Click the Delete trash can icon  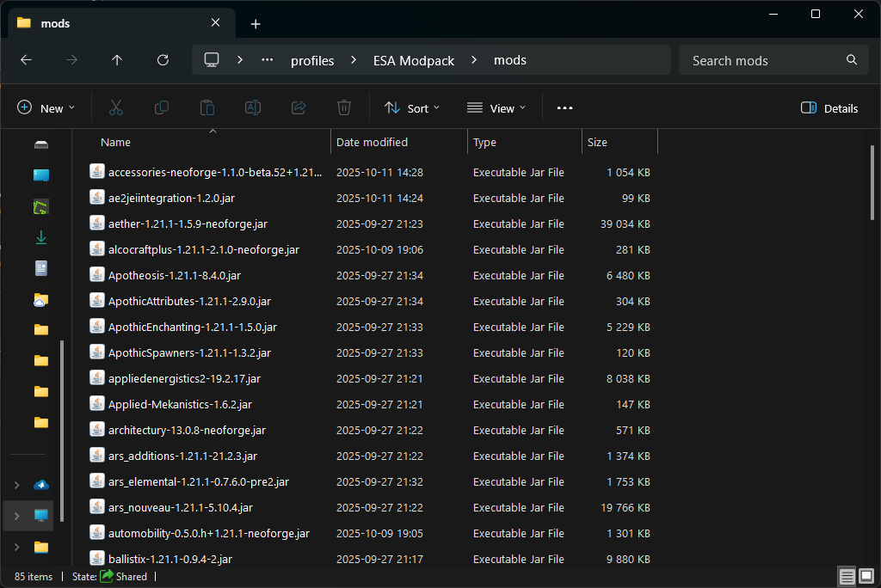tap(344, 107)
